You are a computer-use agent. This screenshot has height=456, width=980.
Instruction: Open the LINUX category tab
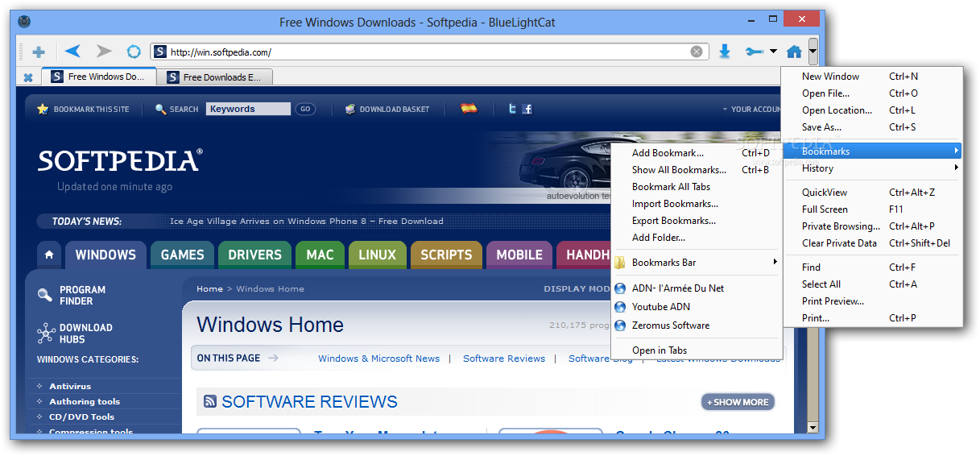coord(377,255)
